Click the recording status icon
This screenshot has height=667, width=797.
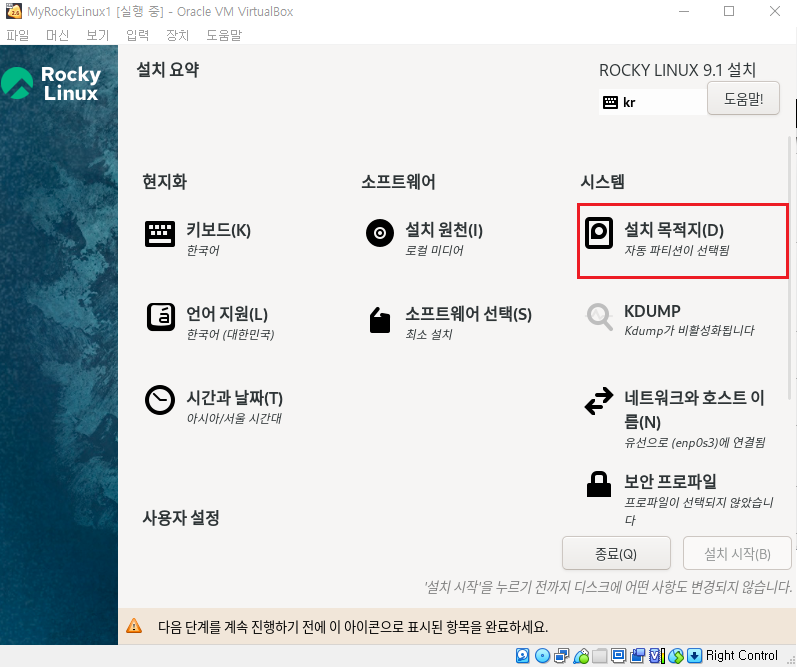tap(637, 656)
